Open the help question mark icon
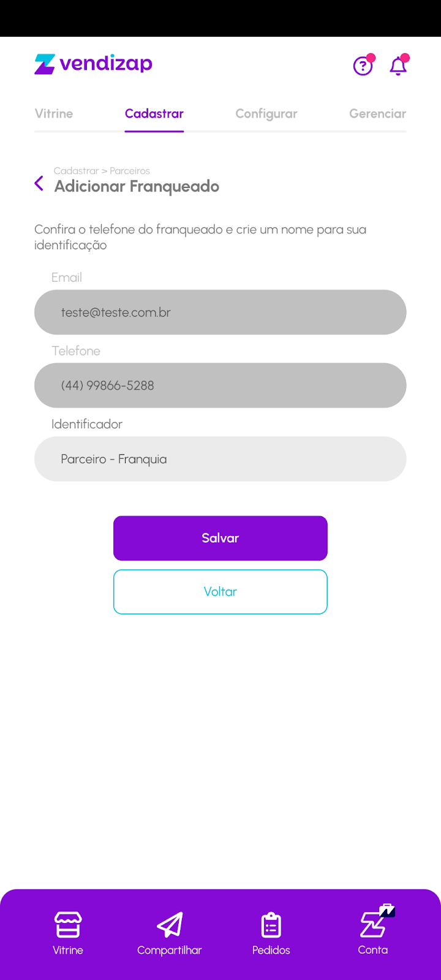The height and width of the screenshot is (980, 441). (x=363, y=66)
